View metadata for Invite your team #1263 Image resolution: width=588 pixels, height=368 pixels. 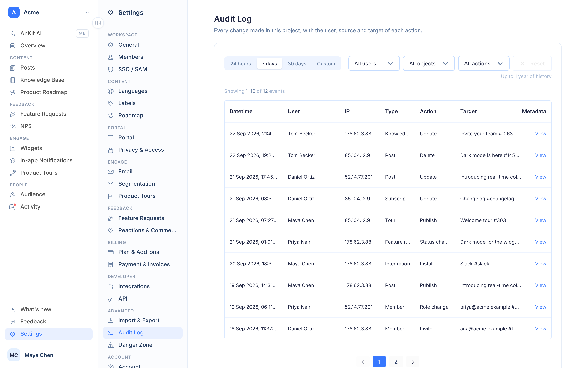pos(540,134)
